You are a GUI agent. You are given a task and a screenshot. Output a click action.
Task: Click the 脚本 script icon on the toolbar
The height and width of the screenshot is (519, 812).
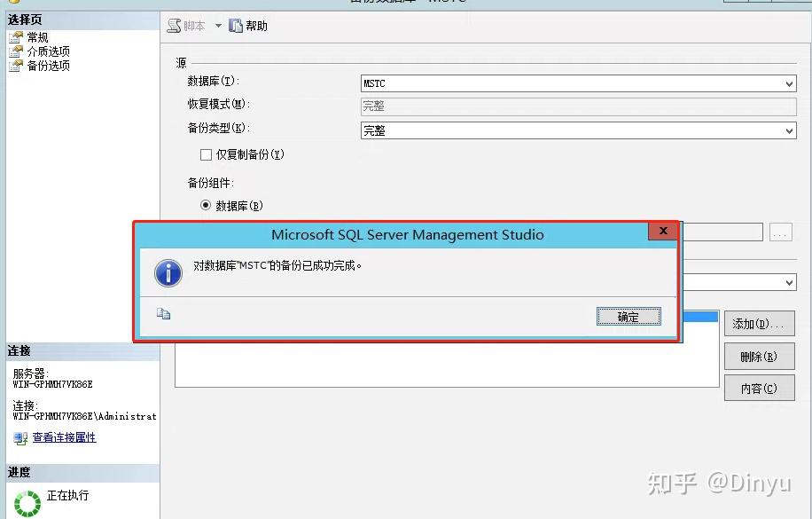coord(174,26)
